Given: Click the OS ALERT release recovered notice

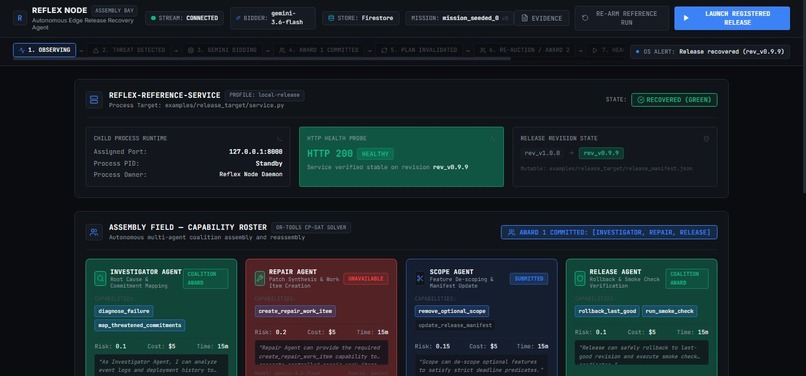Looking at the screenshot, I should [x=710, y=51].
